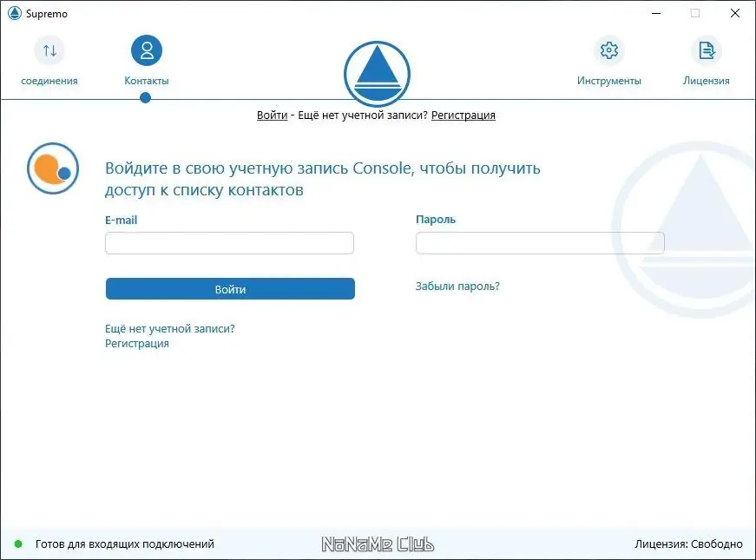Open the соединения connections icon
Screen dimensions: 756x560
pyautogui.click(x=49, y=50)
